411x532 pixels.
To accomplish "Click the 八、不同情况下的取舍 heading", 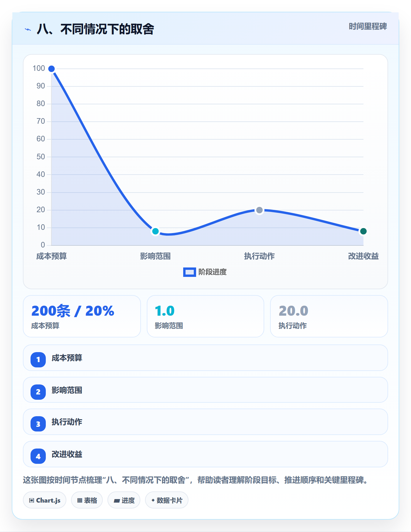I will (x=95, y=29).
